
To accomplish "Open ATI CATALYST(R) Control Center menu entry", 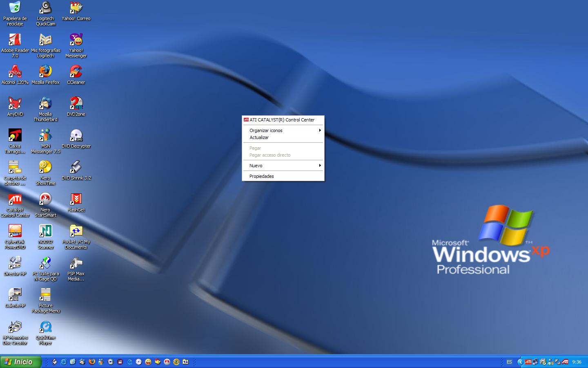I will click(282, 120).
